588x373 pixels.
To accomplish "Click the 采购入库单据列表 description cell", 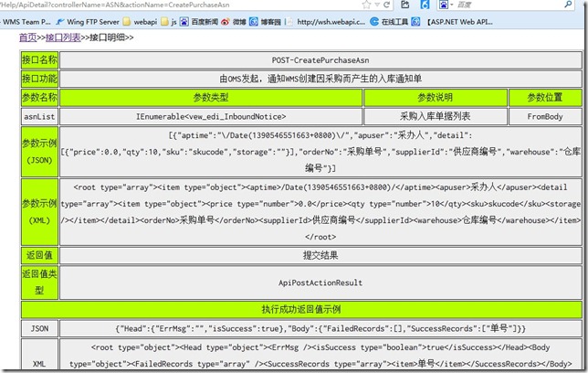I will pyautogui.click(x=435, y=116).
